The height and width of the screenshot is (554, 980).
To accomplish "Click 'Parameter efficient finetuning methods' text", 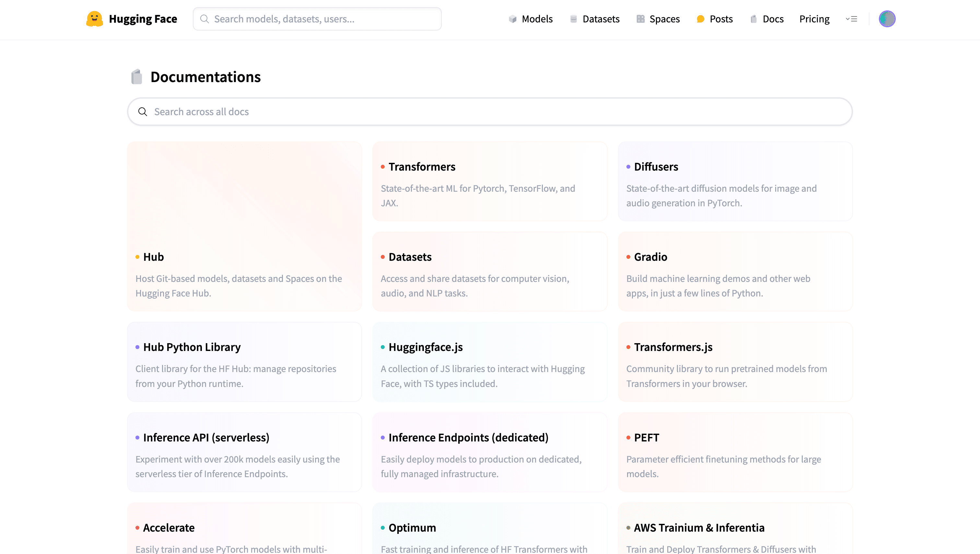I will click(724, 466).
